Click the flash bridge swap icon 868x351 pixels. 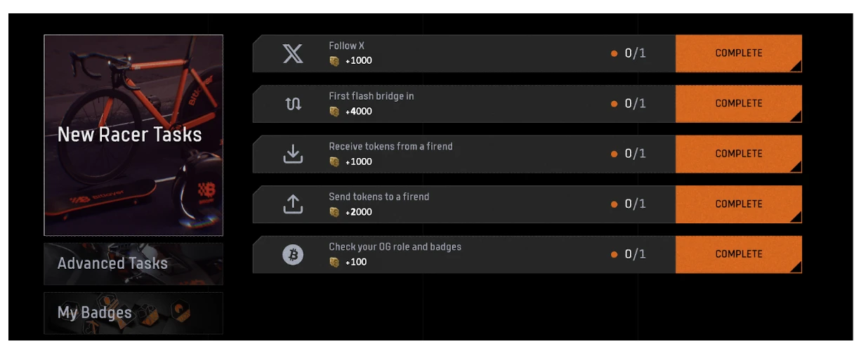tap(293, 104)
